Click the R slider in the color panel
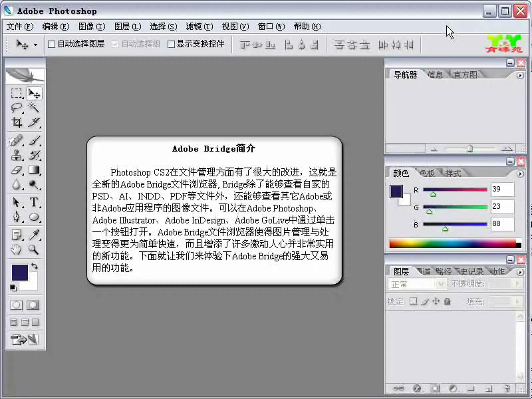Viewport: 532px width, 399px height. click(x=455, y=190)
